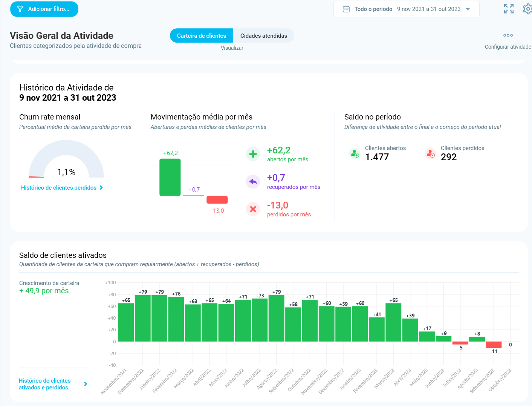Select the Fevereiro/2023 +41 bar
The image size is (532, 406).
tap(377, 330)
